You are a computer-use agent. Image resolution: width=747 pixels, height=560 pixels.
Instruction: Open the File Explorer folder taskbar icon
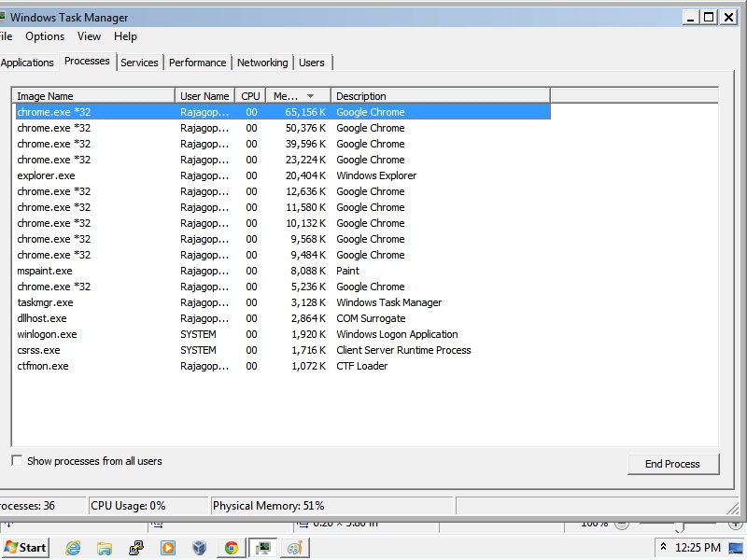[x=105, y=548]
